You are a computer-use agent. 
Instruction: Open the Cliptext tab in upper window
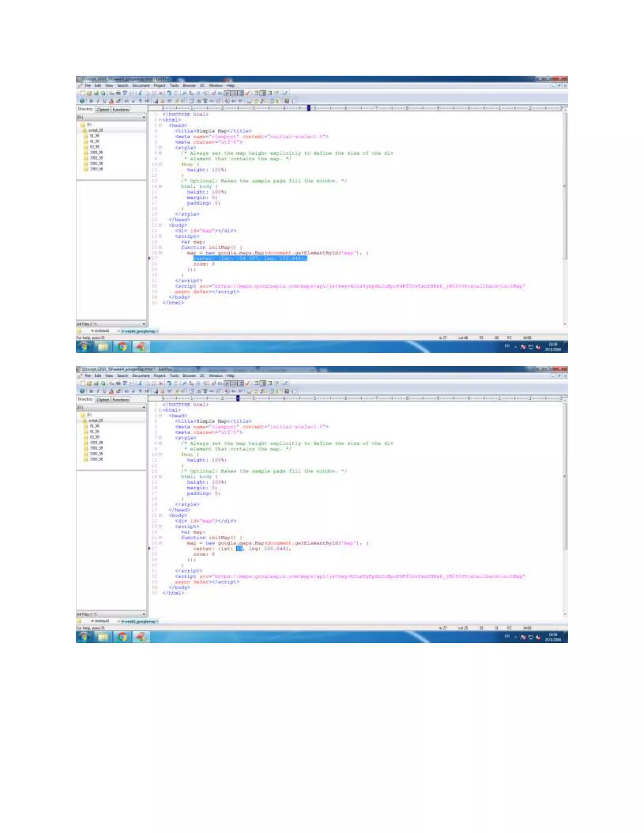pos(103,109)
